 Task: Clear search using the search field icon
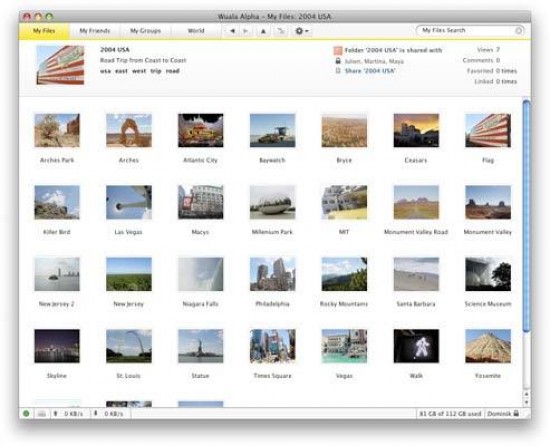[518, 31]
